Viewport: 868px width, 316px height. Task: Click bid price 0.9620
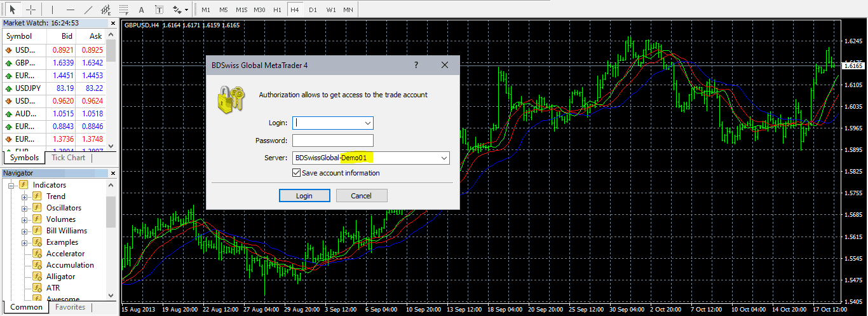(63, 100)
